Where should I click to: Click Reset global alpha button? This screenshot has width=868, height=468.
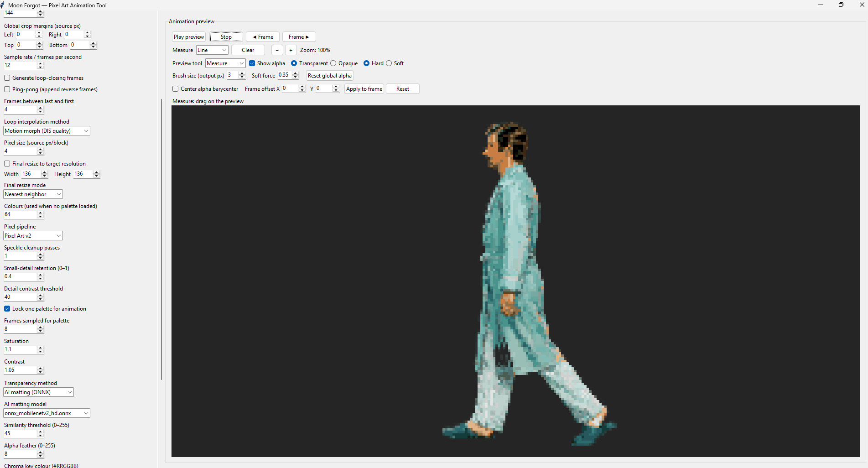[330, 76]
